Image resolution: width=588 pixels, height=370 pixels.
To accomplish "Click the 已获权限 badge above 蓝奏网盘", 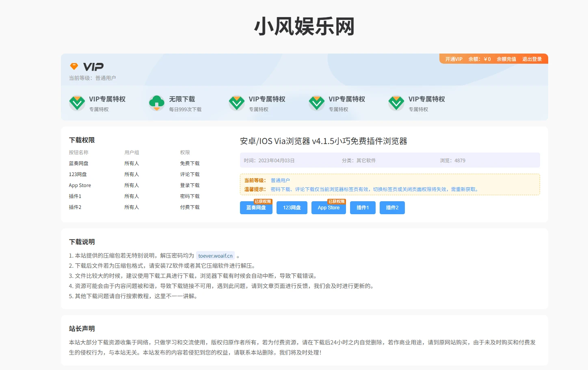I will click(263, 201).
